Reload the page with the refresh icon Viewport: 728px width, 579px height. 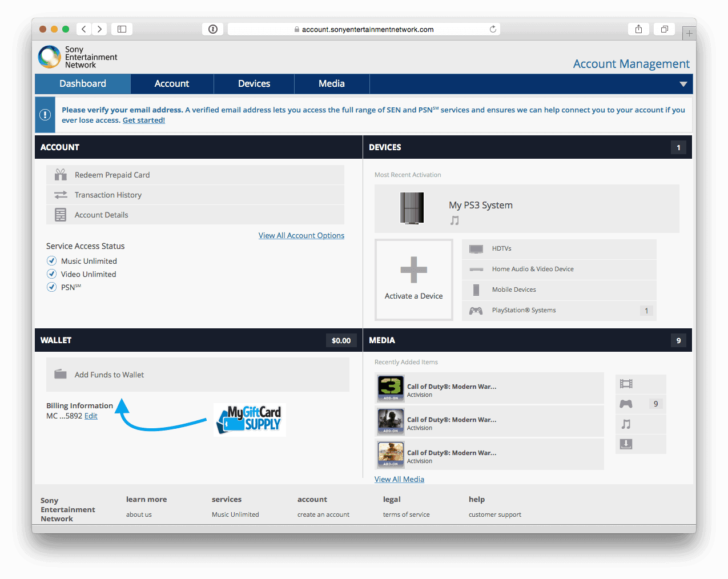click(493, 29)
